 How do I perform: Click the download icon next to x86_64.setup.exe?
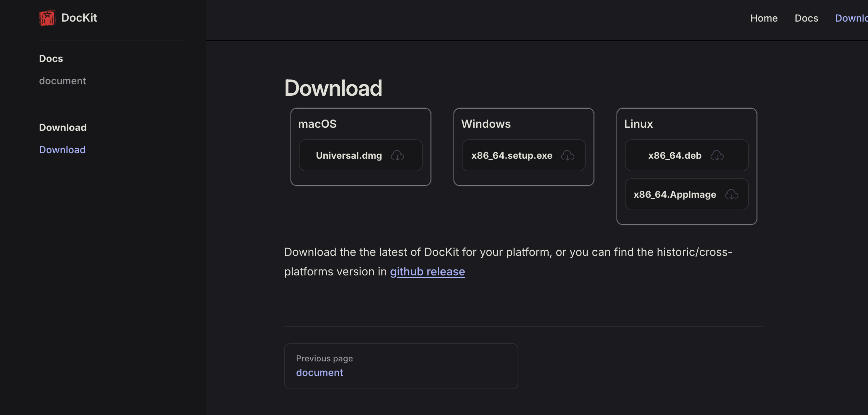point(567,156)
